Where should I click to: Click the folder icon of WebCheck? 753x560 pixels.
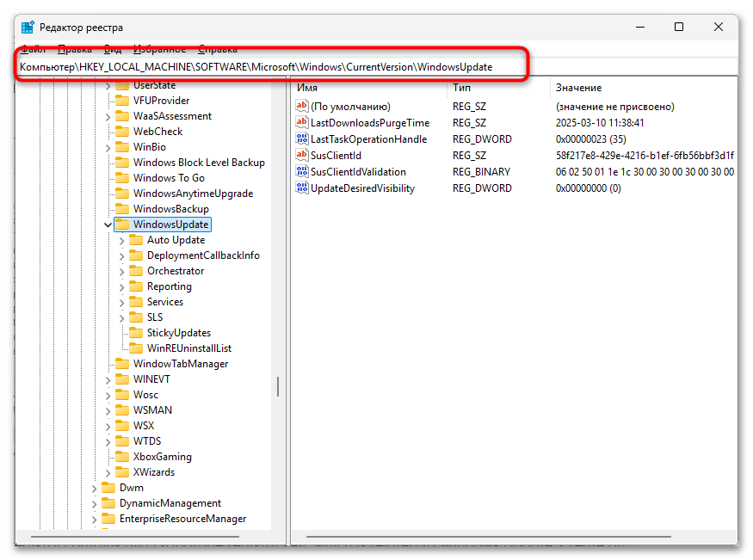coord(122,132)
